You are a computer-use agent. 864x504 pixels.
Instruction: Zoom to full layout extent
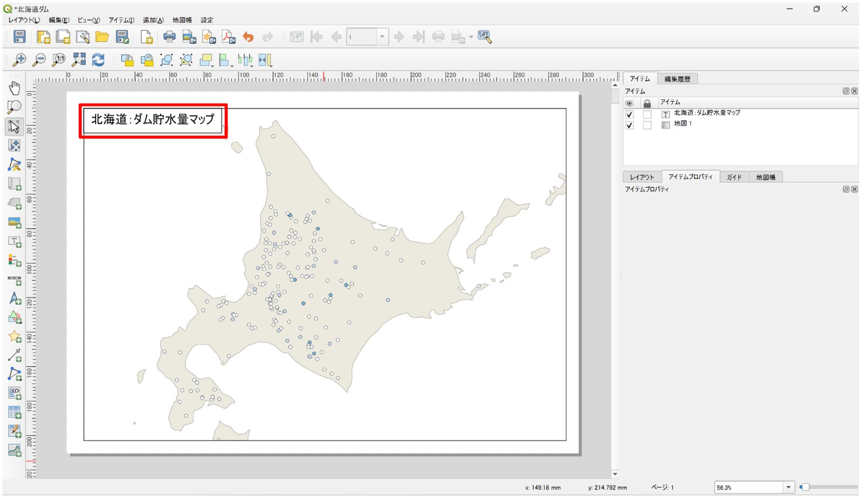coord(79,59)
